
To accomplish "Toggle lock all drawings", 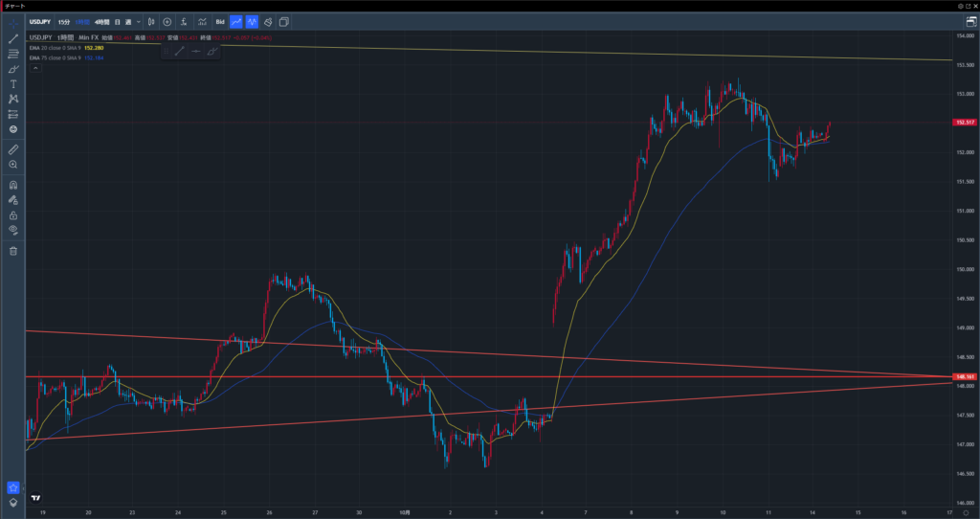I will (x=13, y=215).
